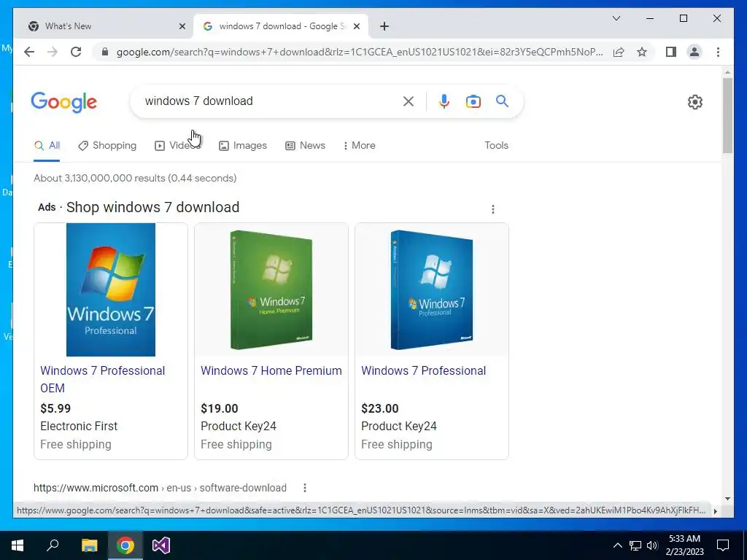
Task: Open Chrome's three-dot customize menu
Action: pos(718,52)
